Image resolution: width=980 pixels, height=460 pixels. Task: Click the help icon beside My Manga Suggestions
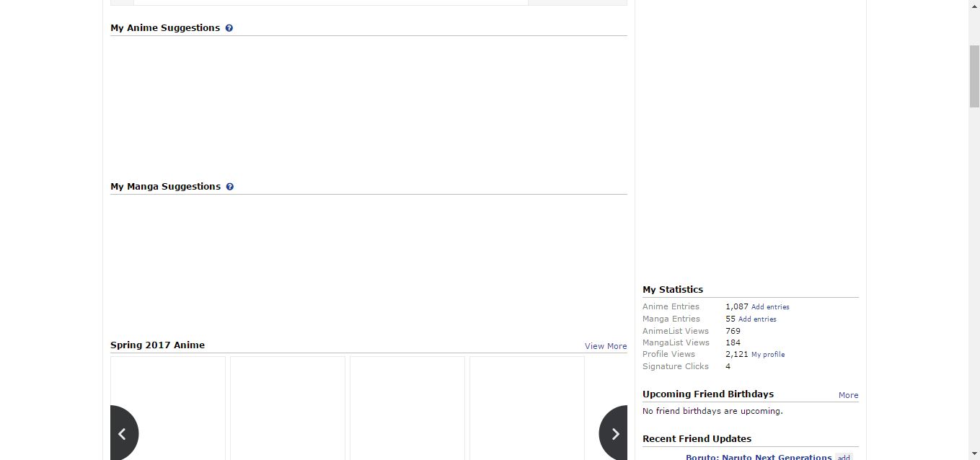tap(229, 187)
